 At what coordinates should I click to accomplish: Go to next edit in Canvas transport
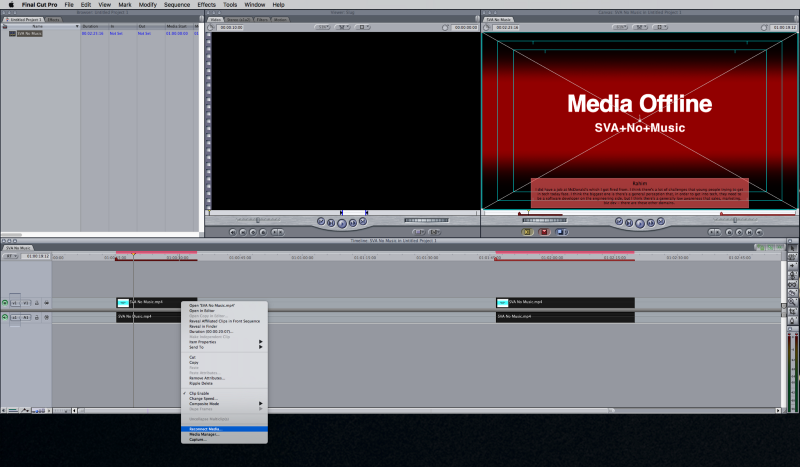(661, 222)
